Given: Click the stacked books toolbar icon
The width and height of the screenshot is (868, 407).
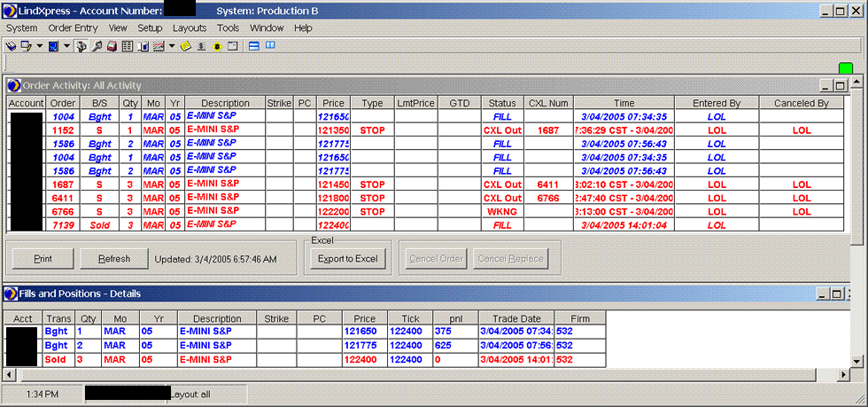Looking at the screenshot, I should point(11,47).
